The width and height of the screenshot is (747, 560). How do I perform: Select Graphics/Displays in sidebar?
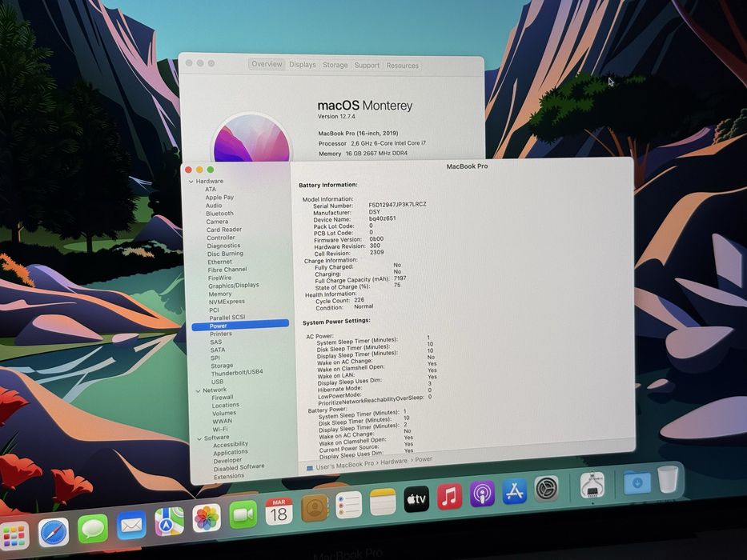coord(234,286)
